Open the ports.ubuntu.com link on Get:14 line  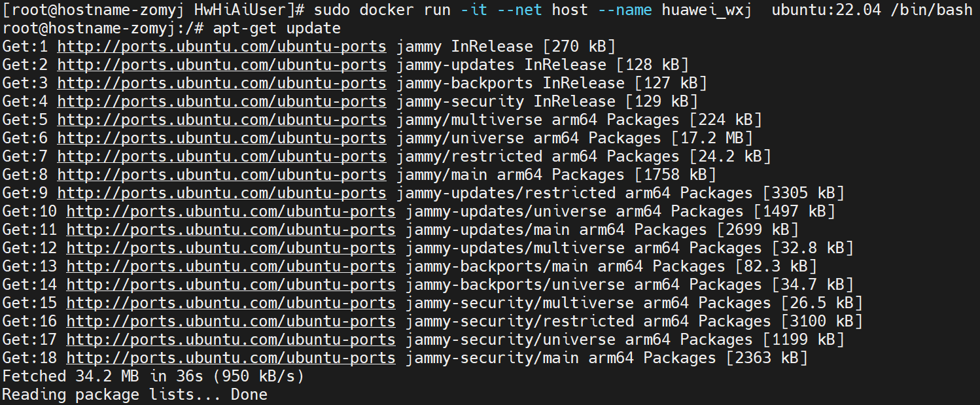pyautogui.click(x=231, y=285)
